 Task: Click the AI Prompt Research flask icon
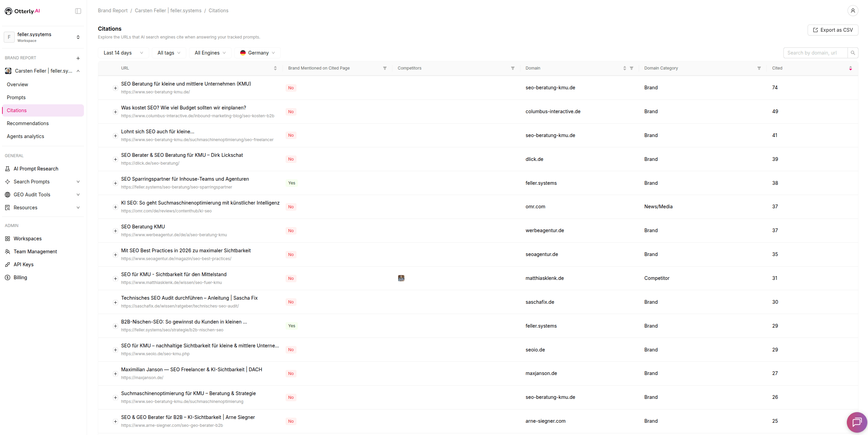click(8, 169)
